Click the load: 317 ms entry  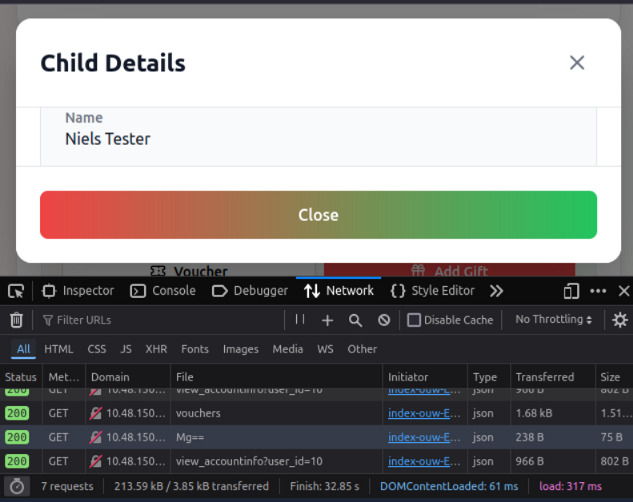(x=570, y=486)
